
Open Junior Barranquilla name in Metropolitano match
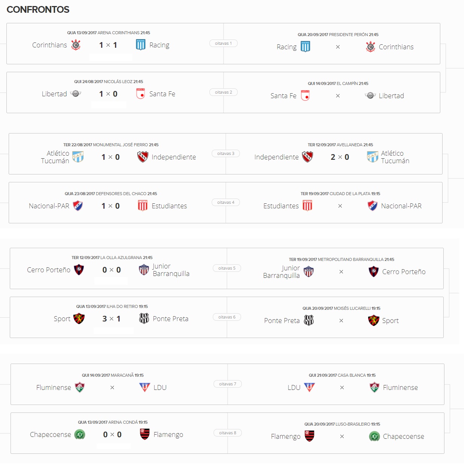[282, 271]
